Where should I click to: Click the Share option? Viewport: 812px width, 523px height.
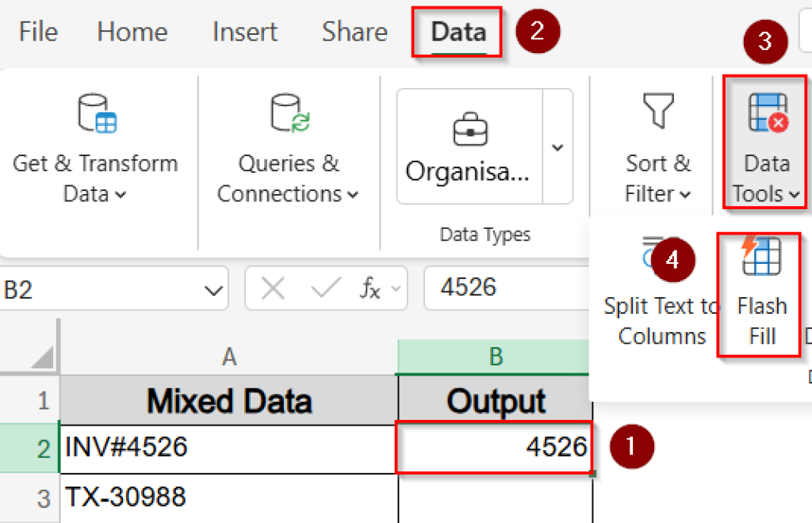(x=354, y=32)
